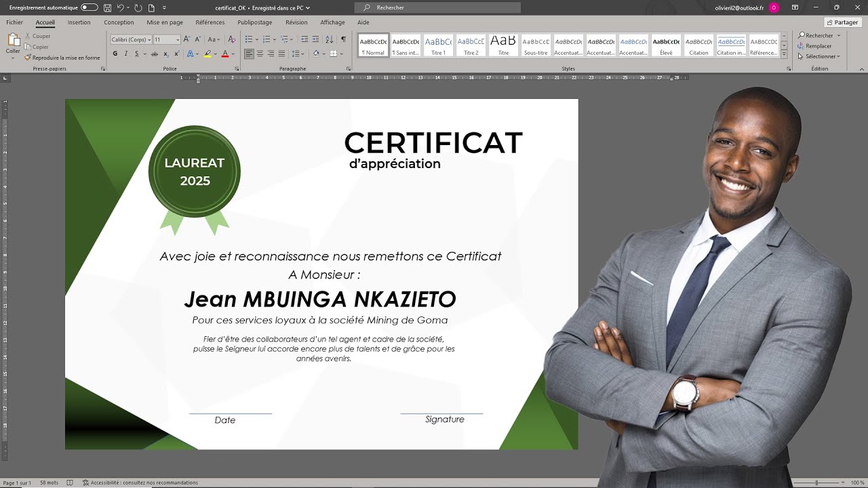Click the account avatar circle
Image resolution: width=868 pixels, height=488 pixels.
point(774,7)
